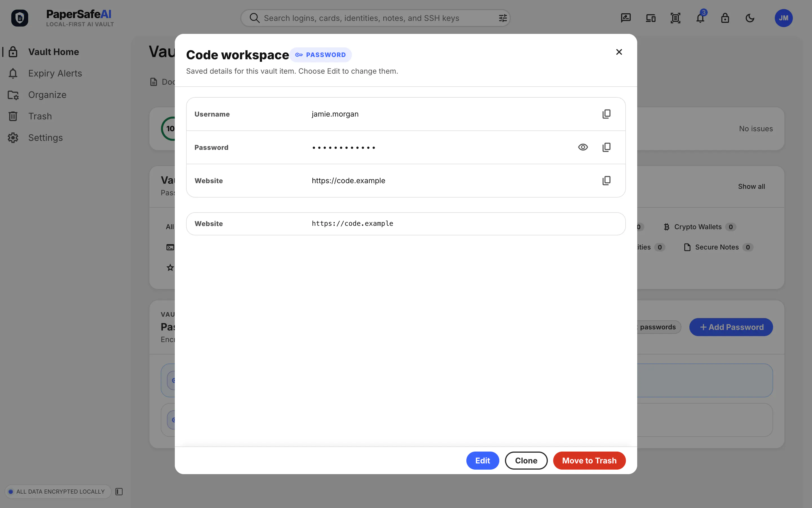The width and height of the screenshot is (812, 508).
Task: Focus the vault search field
Action: [x=376, y=18]
